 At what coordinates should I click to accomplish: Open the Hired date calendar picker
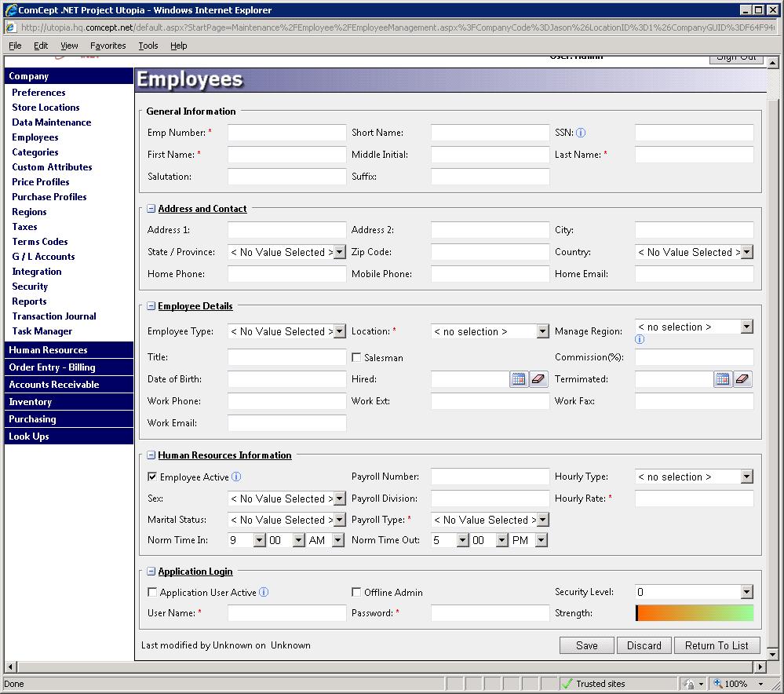coord(518,379)
